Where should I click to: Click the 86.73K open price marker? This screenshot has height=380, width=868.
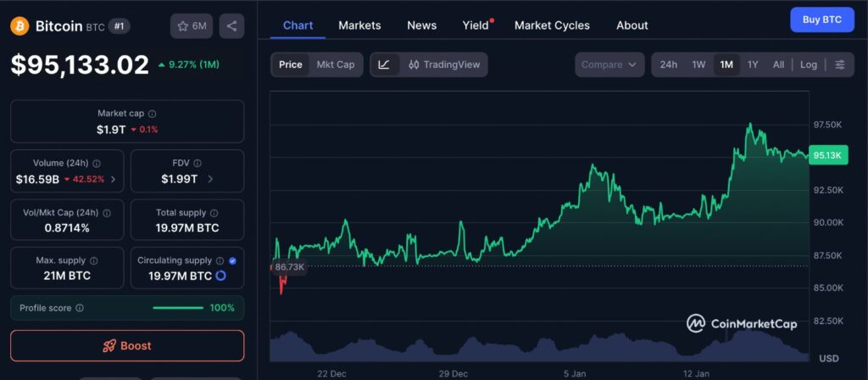click(x=289, y=267)
